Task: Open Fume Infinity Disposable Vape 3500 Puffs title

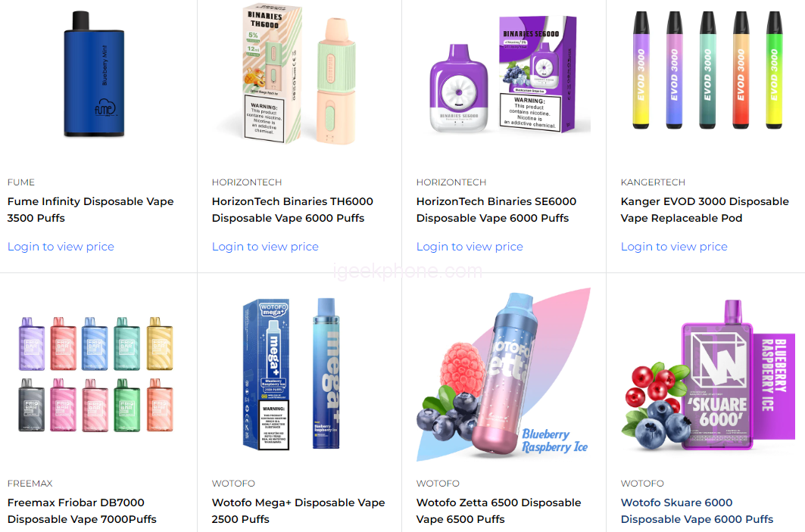Action: (x=90, y=210)
